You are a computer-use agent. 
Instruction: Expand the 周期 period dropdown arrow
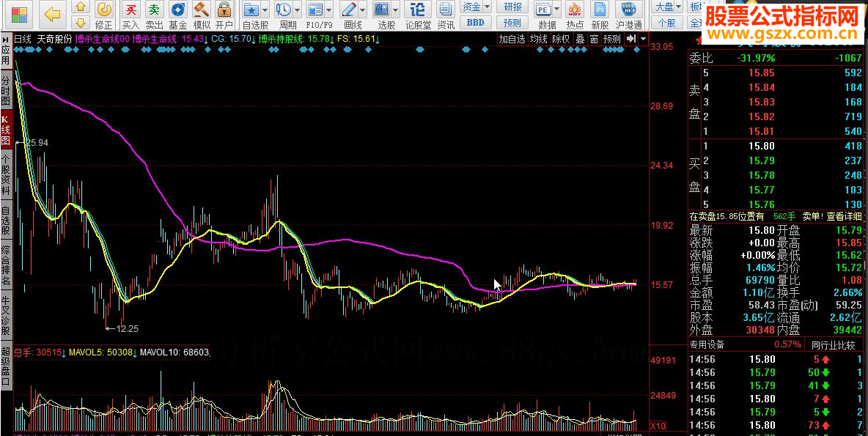(297, 10)
